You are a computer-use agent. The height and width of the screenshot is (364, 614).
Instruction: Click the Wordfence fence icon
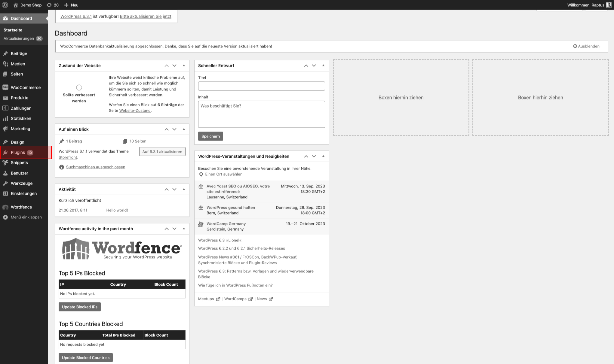click(5, 207)
